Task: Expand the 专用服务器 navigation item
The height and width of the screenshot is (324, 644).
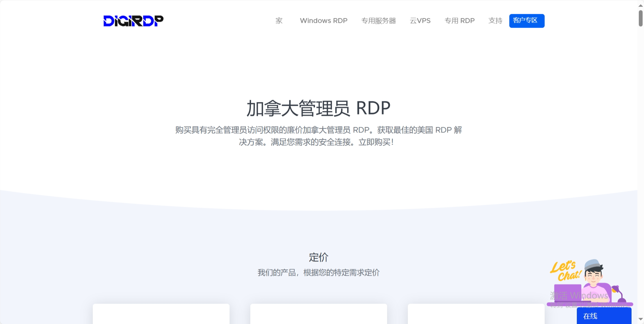Action: [378, 21]
